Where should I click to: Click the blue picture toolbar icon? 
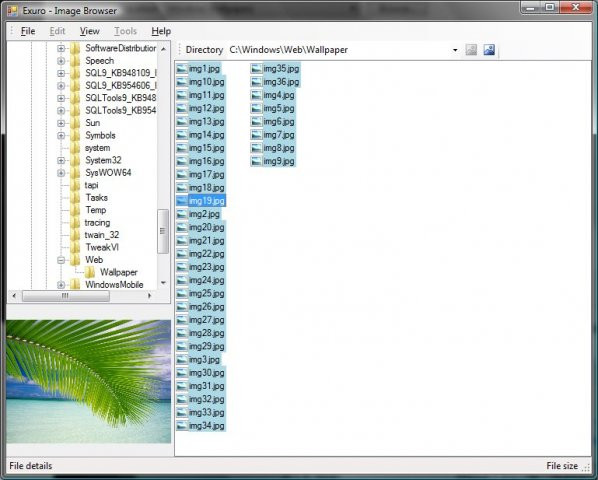click(489, 50)
